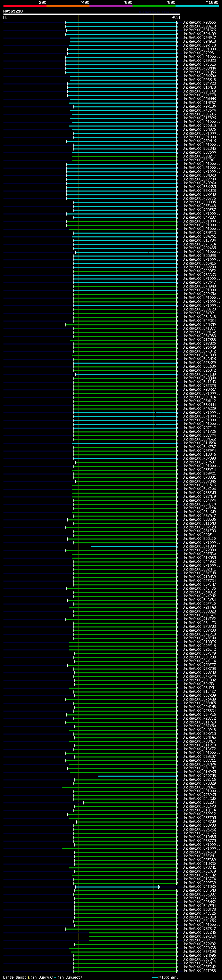This screenshot has width=222, height=980.
Task: Select hit label UniRef100_B7R980
Action: [199, 550]
